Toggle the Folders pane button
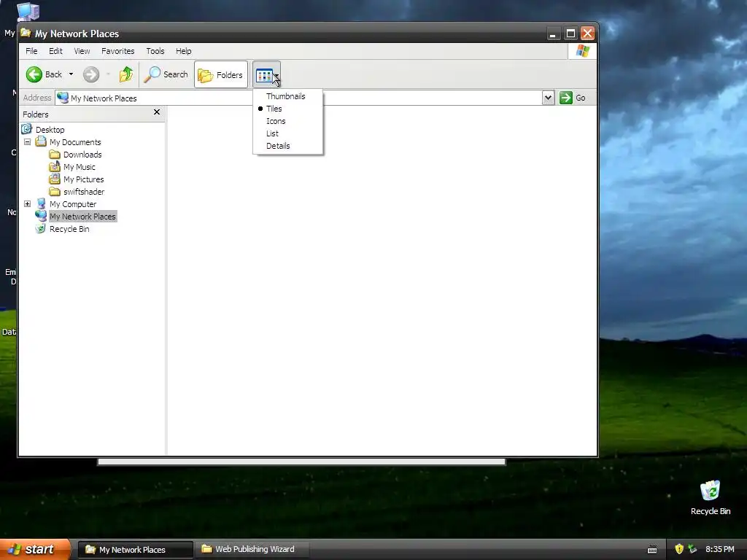The width and height of the screenshot is (747, 560). [220, 75]
